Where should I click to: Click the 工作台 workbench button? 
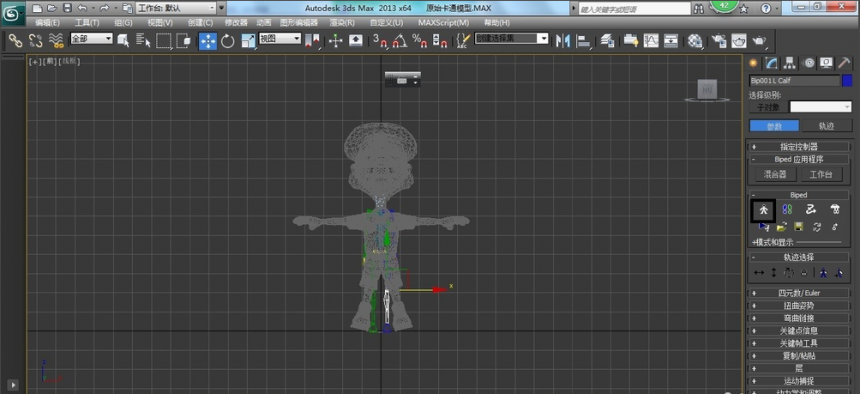(x=821, y=175)
